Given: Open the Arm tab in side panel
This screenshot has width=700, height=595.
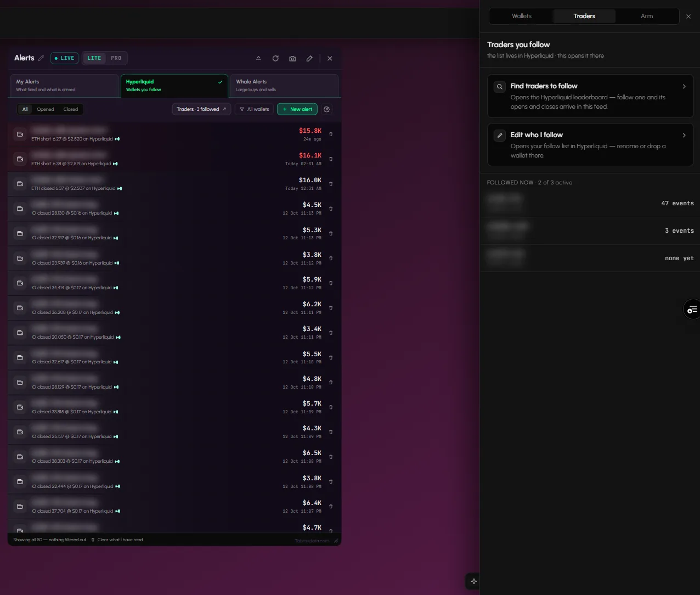Looking at the screenshot, I should (x=647, y=16).
